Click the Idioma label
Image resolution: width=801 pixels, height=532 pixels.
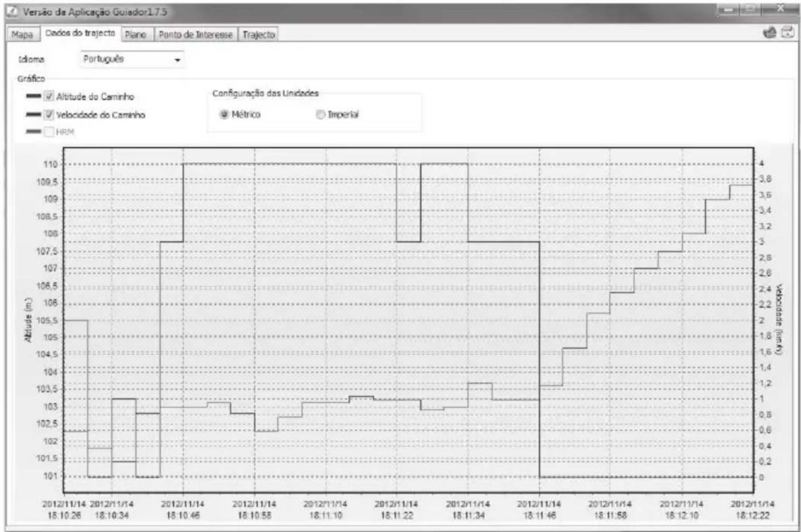(x=31, y=59)
